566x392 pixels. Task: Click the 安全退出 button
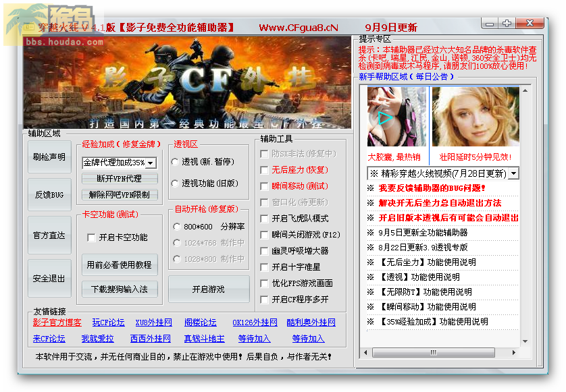[x=49, y=279]
